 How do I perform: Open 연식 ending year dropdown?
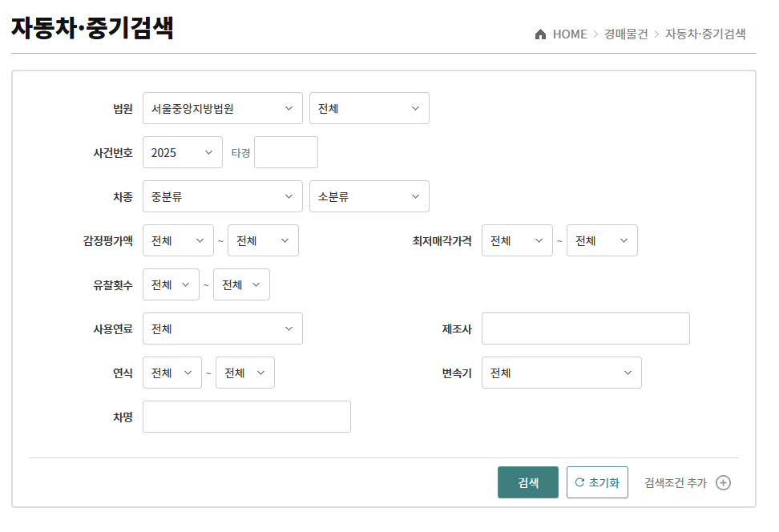245,373
